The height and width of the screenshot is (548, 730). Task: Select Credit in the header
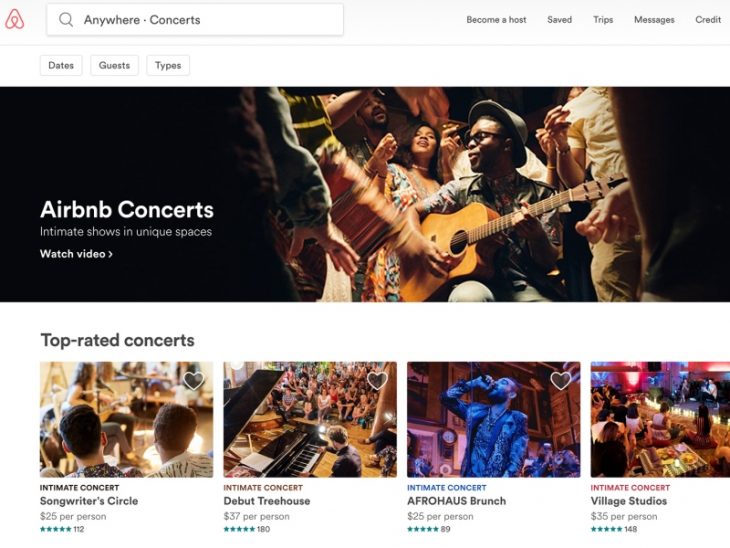pos(708,20)
